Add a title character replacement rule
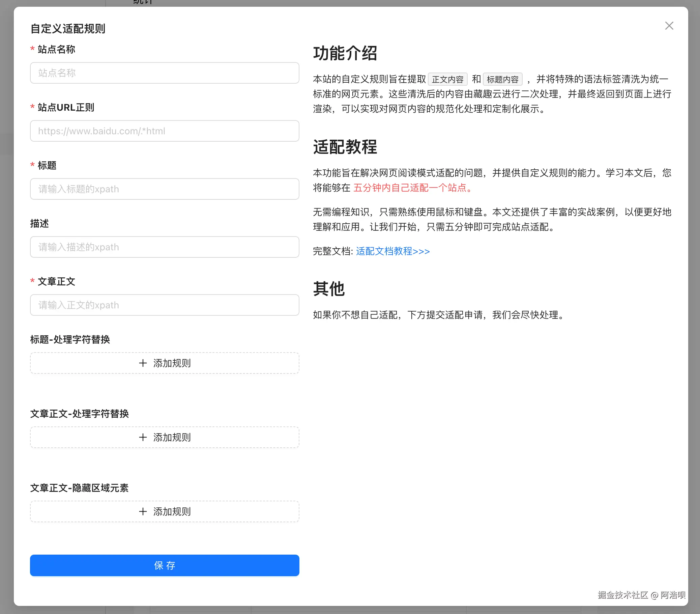The image size is (700, 614). coord(165,363)
